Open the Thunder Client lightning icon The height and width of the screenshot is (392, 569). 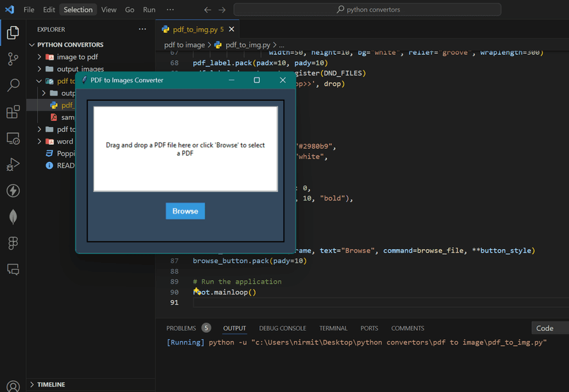pos(13,191)
